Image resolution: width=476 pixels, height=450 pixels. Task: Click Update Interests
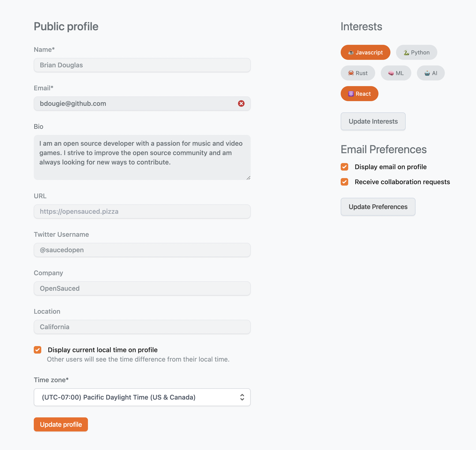pyautogui.click(x=373, y=121)
